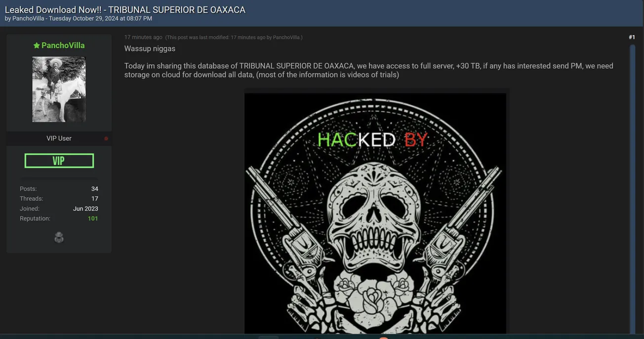Click the skull in the posted image
Viewport: 644px width, 339px height.
coord(375,217)
